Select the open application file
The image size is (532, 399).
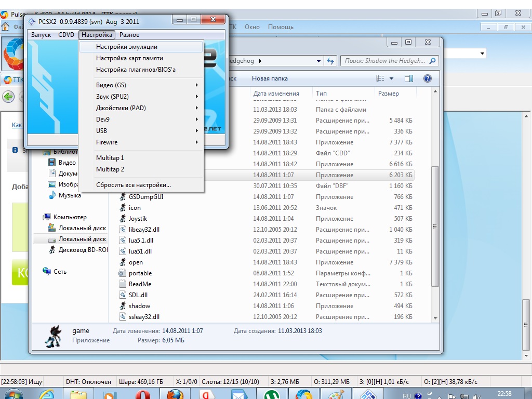pyautogui.click(x=136, y=262)
